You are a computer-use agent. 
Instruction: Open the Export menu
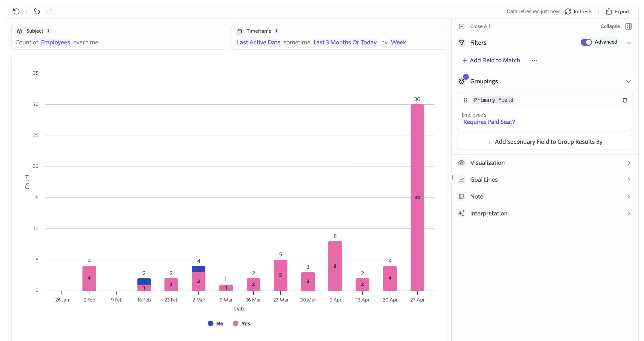(x=620, y=11)
